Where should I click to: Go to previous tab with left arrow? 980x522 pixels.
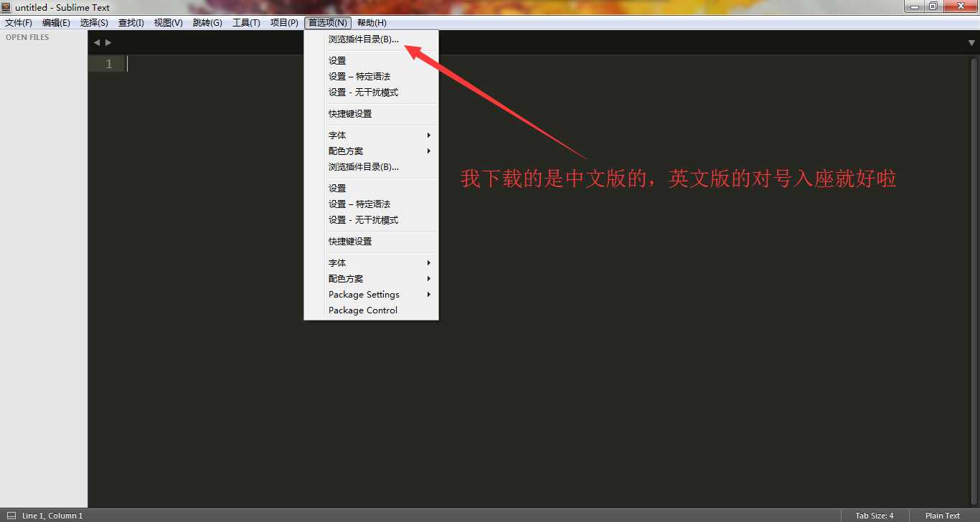pyautogui.click(x=97, y=43)
